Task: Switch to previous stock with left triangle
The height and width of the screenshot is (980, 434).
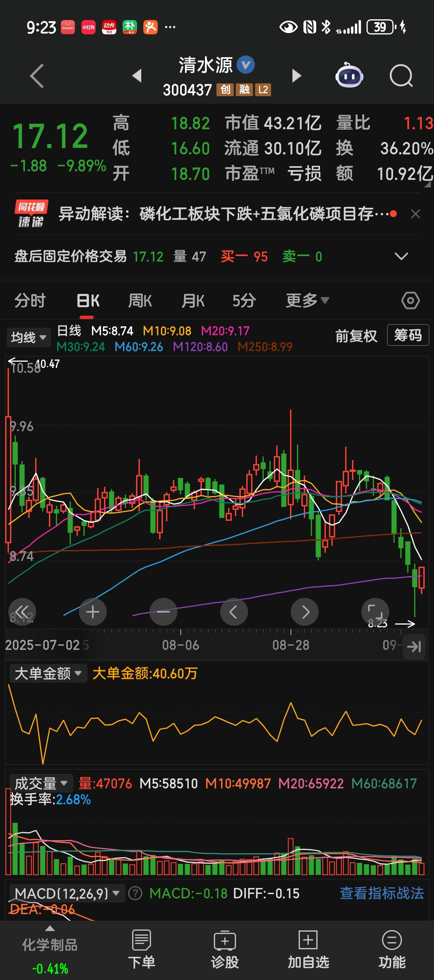Action: (x=137, y=76)
